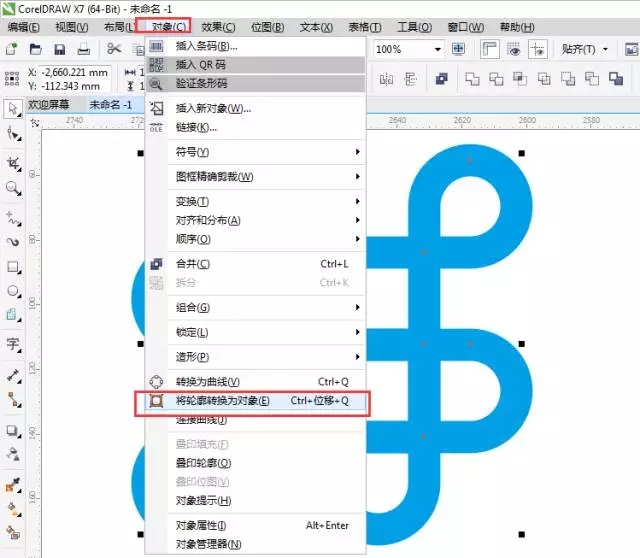Click the Cut scissors icon
Image resolution: width=640 pixels, height=558 pixels.
(114, 49)
